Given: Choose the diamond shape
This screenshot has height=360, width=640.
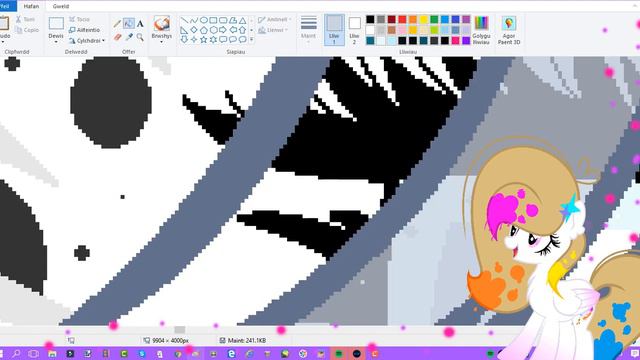Looking at the screenshot, I should point(194,30).
